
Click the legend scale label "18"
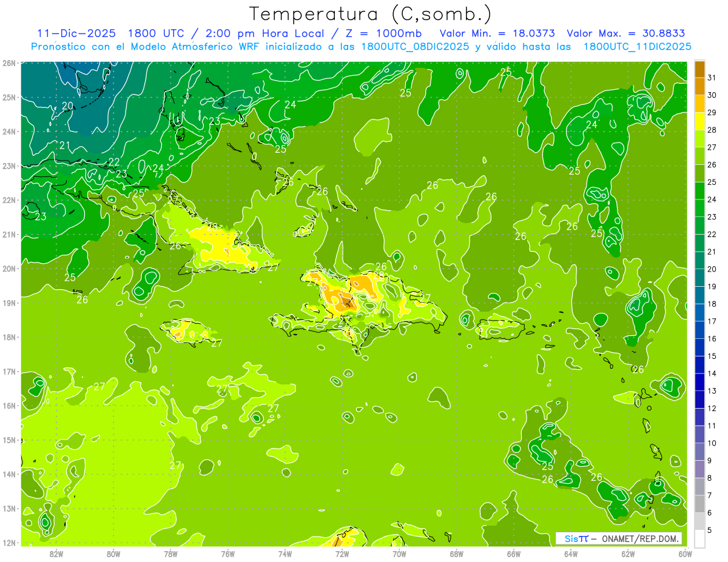click(x=712, y=304)
